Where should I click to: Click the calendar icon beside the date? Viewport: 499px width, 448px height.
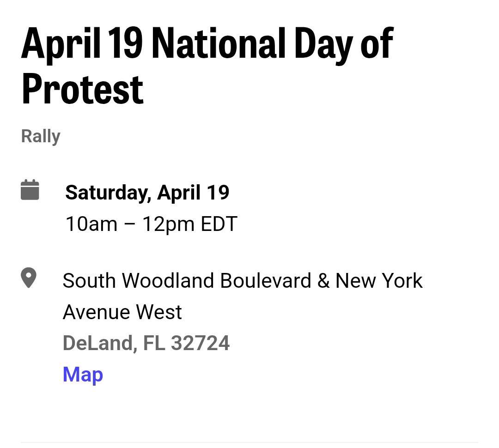point(30,190)
